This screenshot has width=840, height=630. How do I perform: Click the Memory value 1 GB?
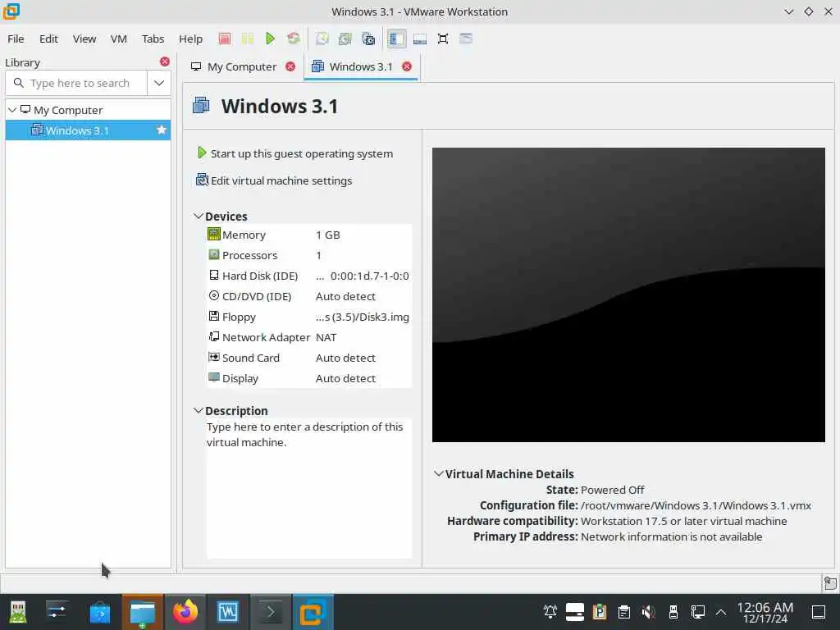pos(328,235)
